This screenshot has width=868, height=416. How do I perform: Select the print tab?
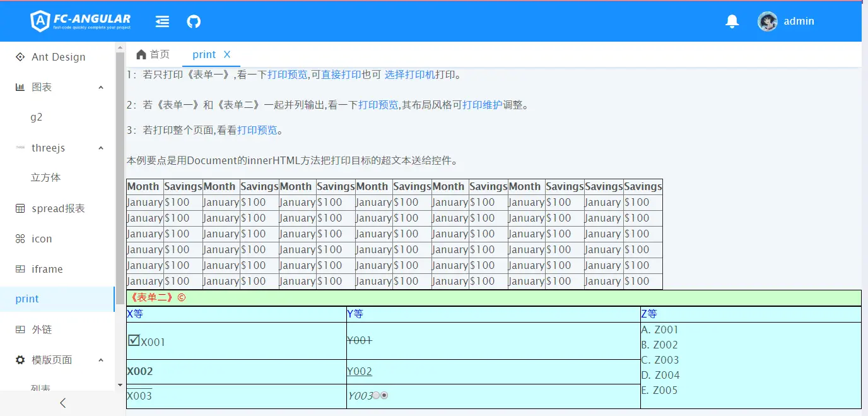tap(204, 54)
